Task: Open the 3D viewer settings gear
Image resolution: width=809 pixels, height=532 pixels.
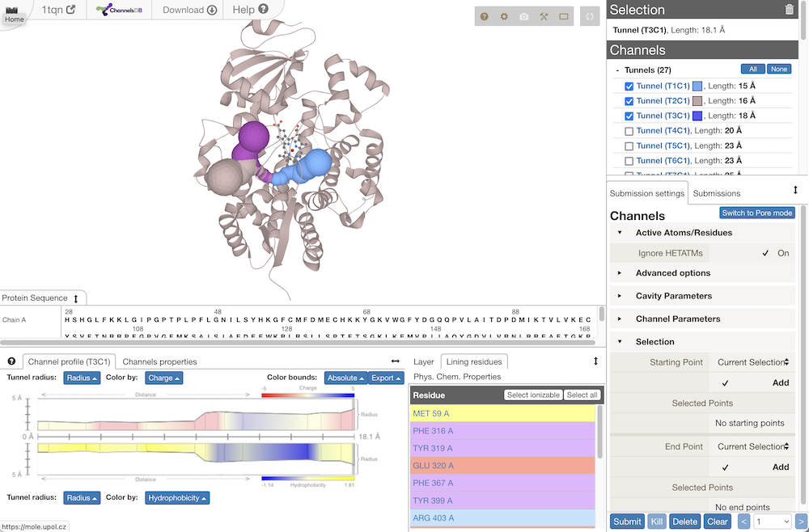Action: tap(505, 16)
